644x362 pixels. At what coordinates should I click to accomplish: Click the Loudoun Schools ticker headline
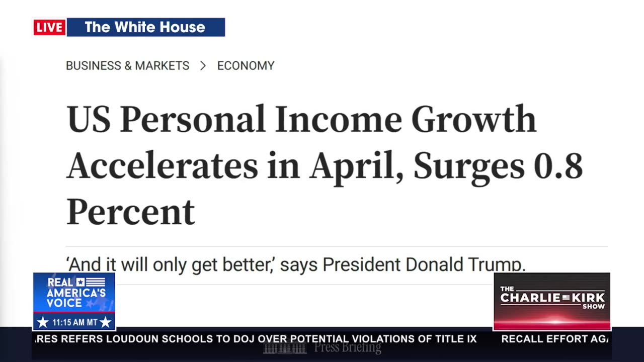point(257,339)
